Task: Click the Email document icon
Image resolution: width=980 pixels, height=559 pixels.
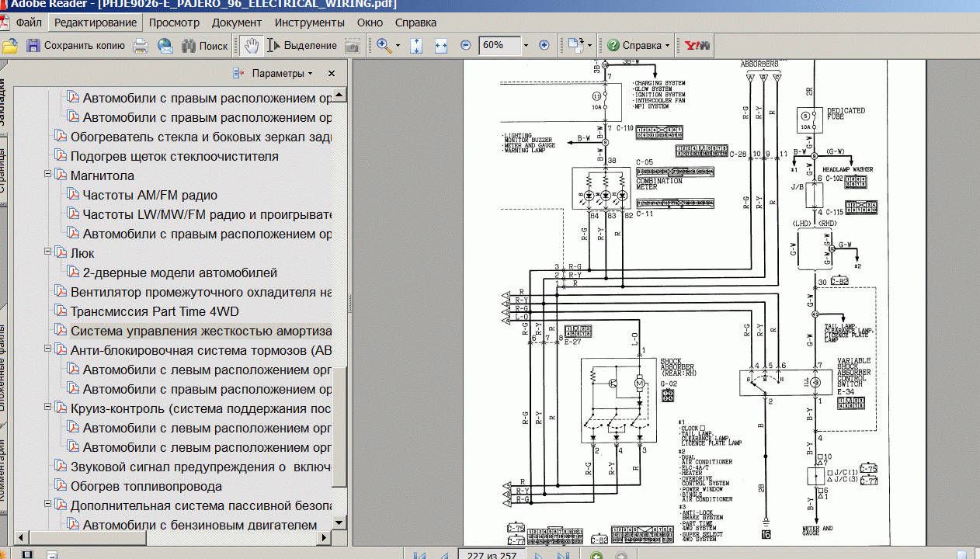Action: pos(165,46)
